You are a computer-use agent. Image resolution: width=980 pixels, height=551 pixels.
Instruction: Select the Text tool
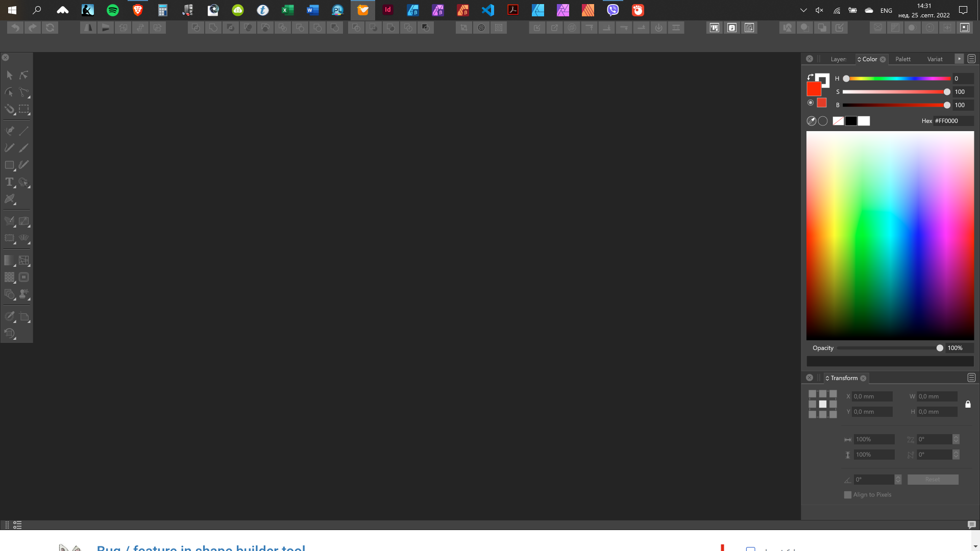pyautogui.click(x=9, y=182)
